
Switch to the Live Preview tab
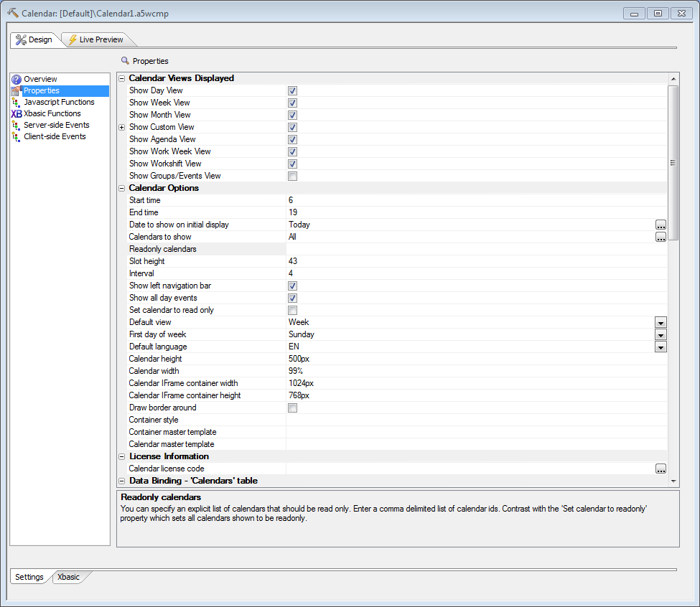97,39
